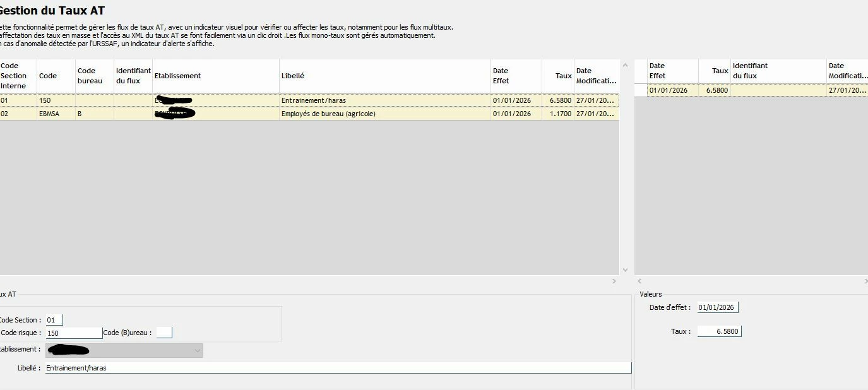Image resolution: width=868 pixels, height=390 pixels.
Task: Click Identifiant du flux header in main table
Action: [x=133, y=76]
